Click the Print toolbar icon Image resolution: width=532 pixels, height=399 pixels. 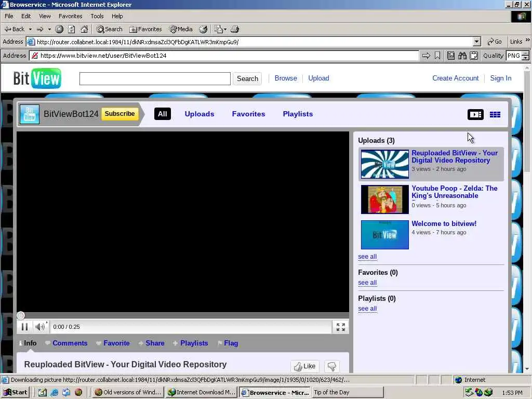tap(235, 29)
